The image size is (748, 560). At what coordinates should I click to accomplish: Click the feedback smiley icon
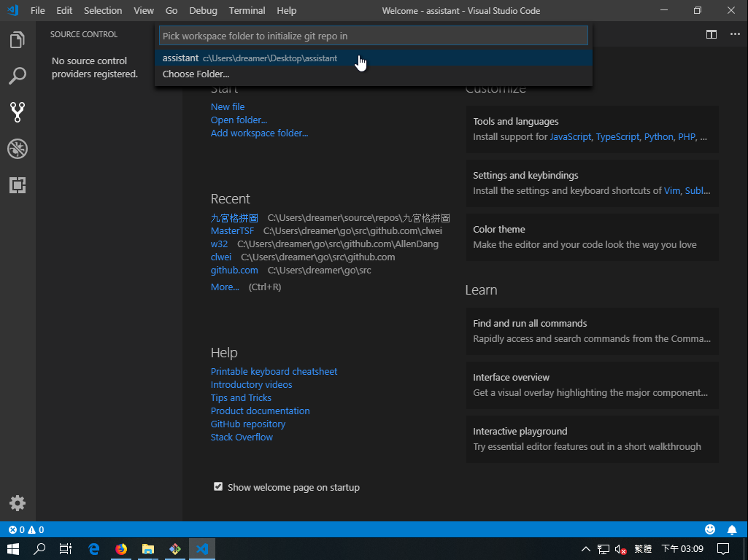tap(710, 529)
